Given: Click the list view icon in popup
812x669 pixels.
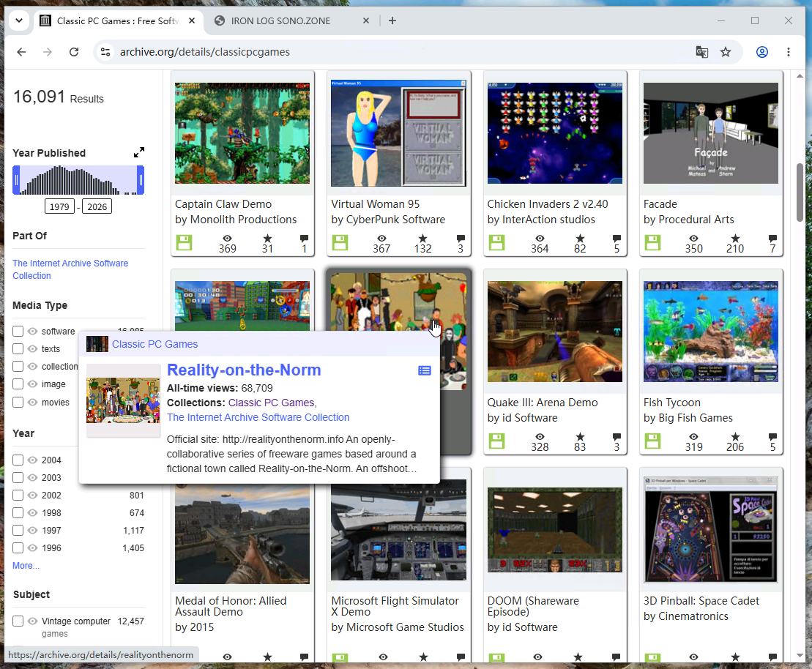Looking at the screenshot, I should [x=425, y=370].
